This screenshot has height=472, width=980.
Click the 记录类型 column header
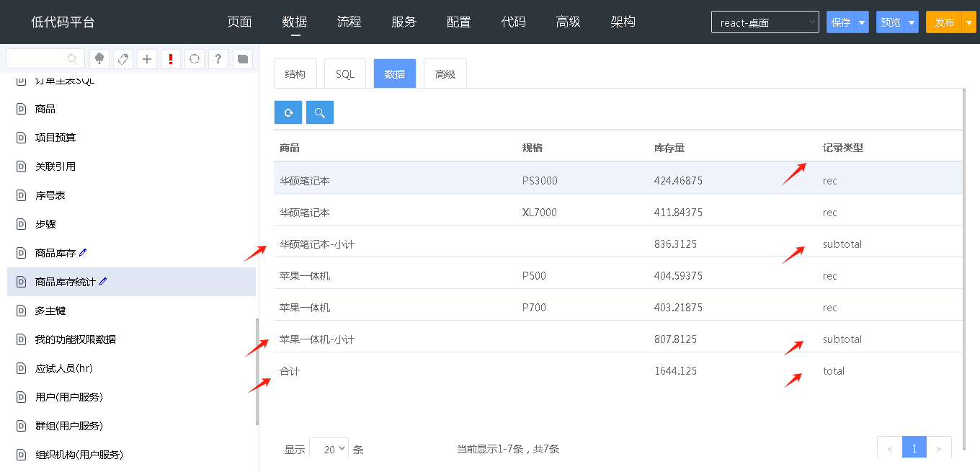pos(843,148)
